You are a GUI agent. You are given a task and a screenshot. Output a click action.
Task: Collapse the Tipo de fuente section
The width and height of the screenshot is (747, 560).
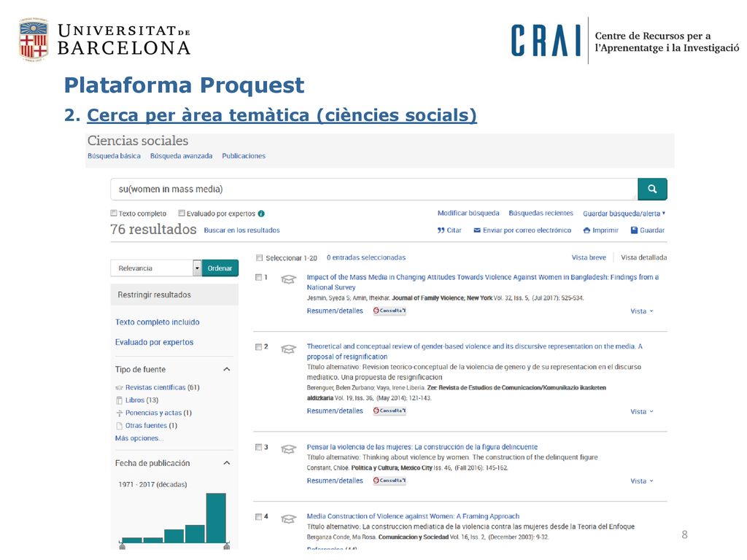coord(227,370)
